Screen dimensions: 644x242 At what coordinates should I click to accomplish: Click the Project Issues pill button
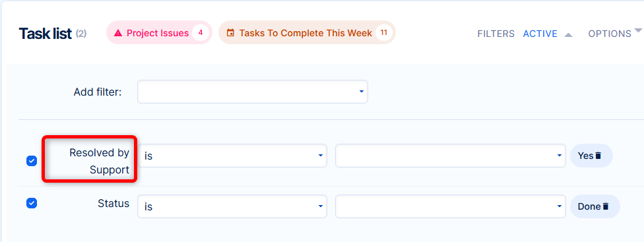tap(159, 32)
